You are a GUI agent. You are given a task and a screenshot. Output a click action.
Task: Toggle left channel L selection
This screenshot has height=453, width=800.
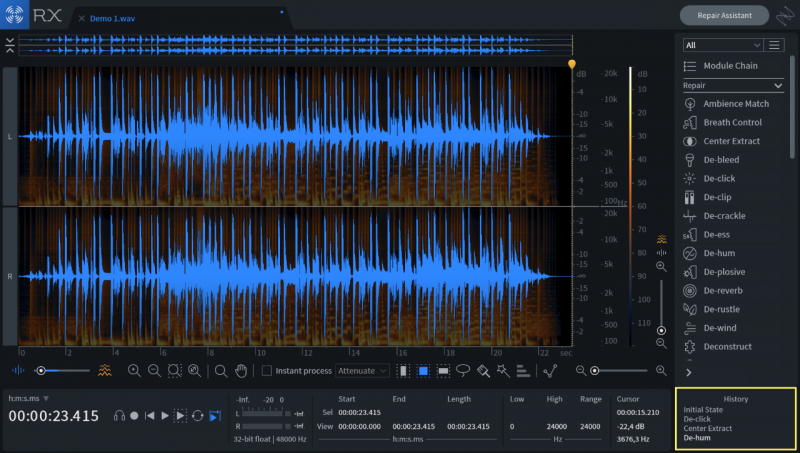[10, 136]
